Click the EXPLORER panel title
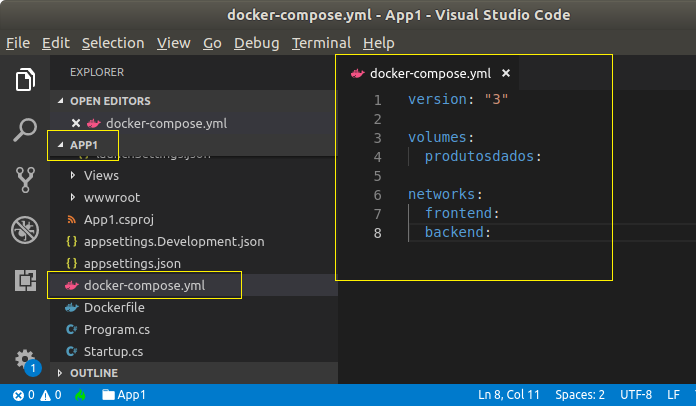The height and width of the screenshot is (406, 696). click(x=97, y=72)
